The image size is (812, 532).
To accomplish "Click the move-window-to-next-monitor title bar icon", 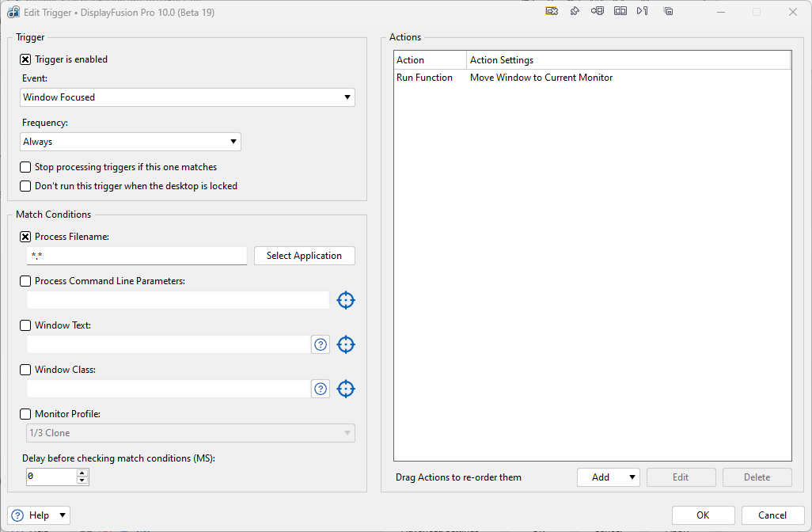I will click(x=598, y=11).
